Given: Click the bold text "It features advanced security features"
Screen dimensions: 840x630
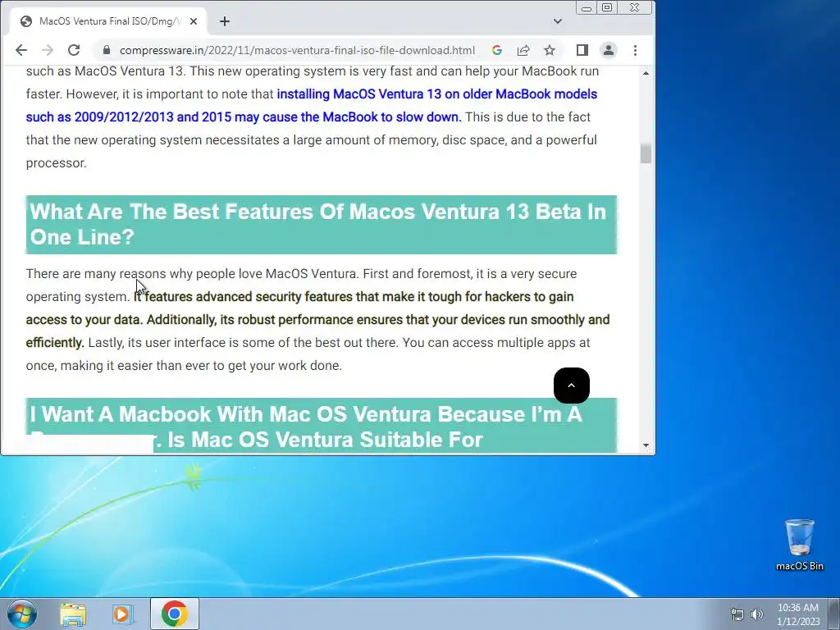Looking at the screenshot, I should 244,297.
